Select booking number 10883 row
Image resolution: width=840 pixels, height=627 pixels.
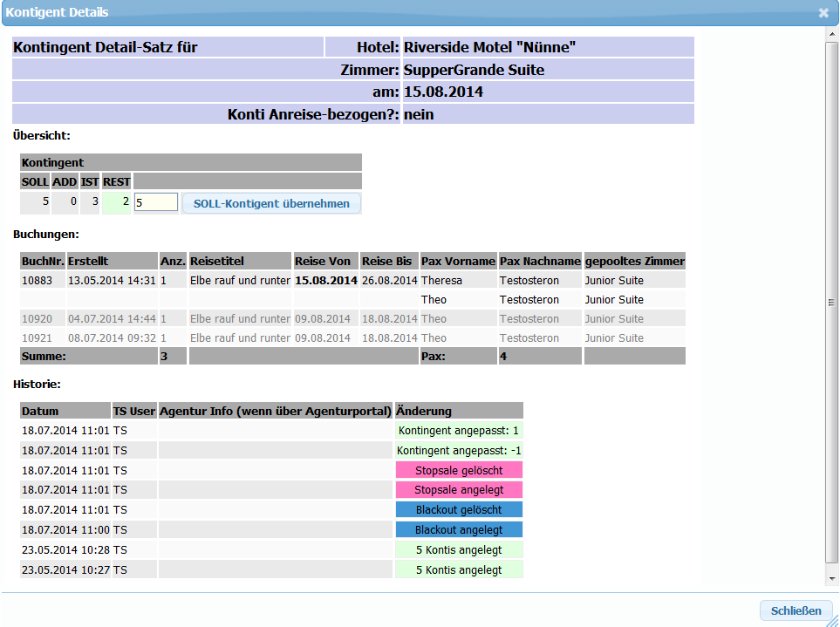coord(38,281)
